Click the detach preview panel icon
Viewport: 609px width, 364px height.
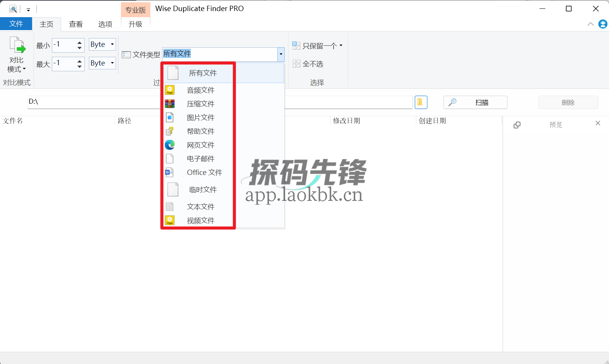point(517,125)
